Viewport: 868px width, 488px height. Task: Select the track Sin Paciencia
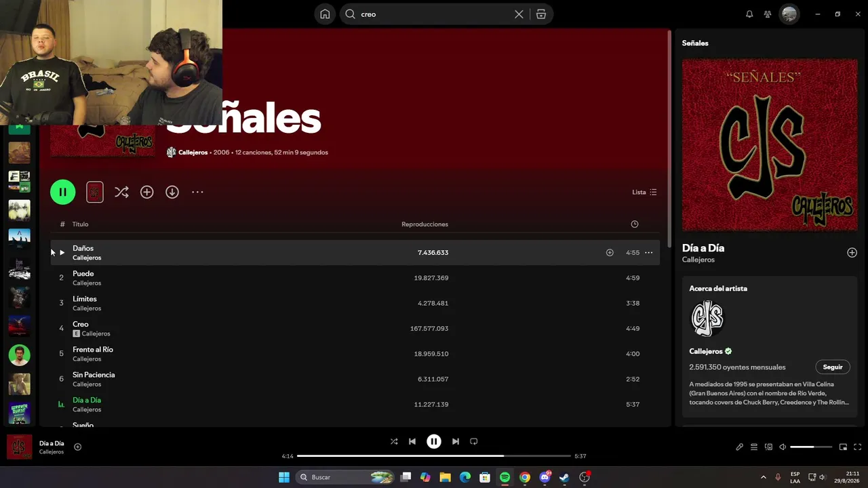pyautogui.click(x=355, y=379)
